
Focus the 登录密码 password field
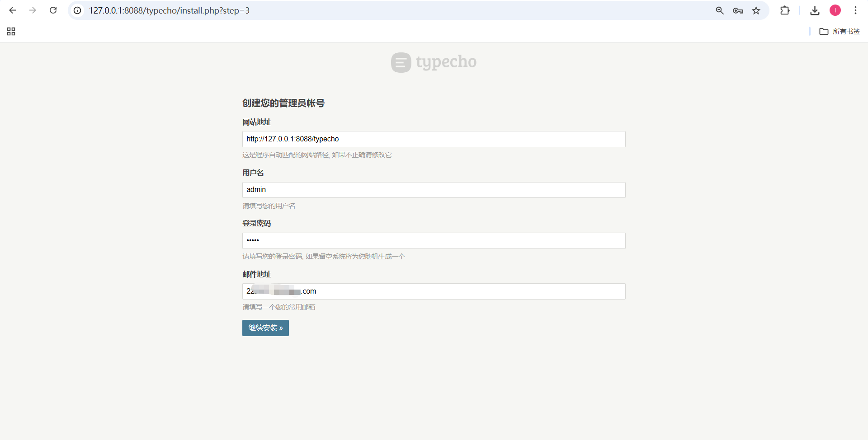[434, 241]
